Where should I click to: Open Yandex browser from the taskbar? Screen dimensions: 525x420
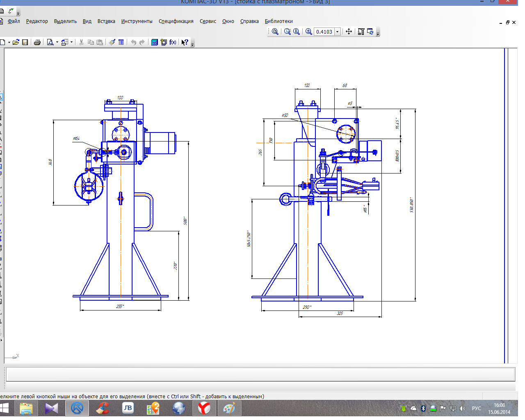point(204,408)
